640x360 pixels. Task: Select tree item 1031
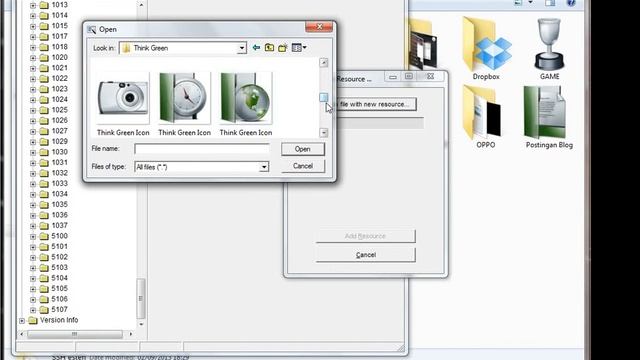coord(60,162)
